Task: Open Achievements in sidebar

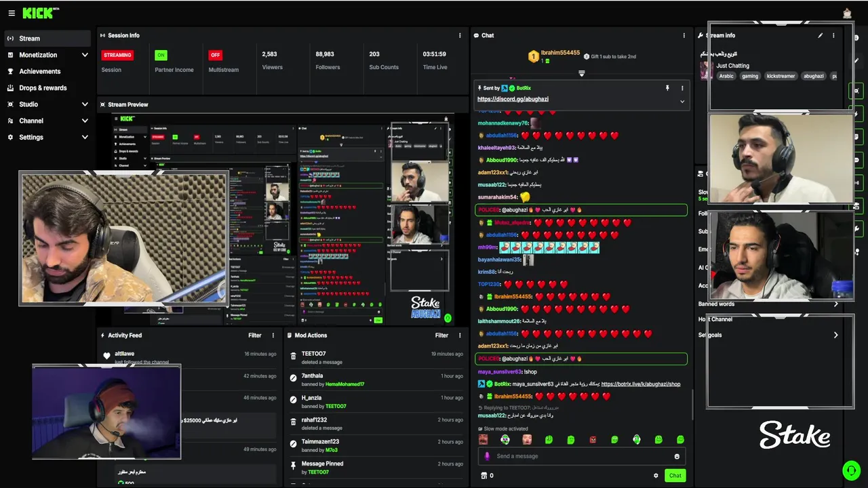Action: coord(47,71)
